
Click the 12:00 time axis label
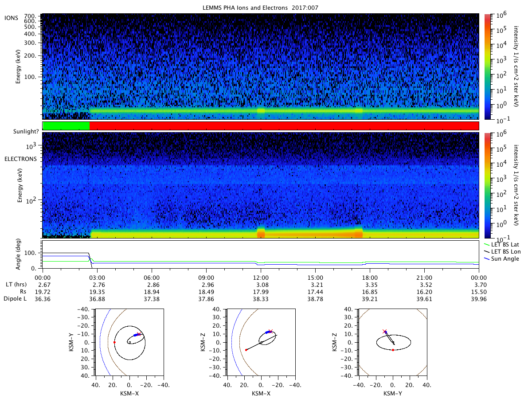261,278
